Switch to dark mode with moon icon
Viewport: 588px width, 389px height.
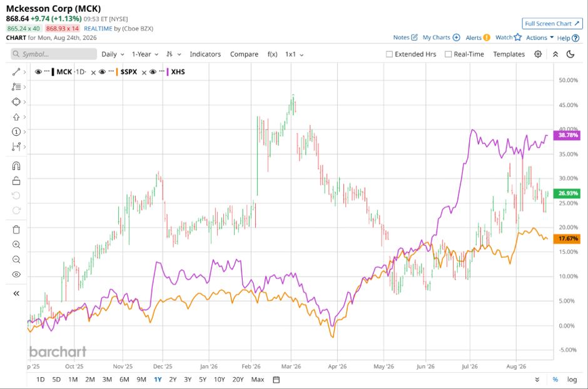click(x=570, y=54)
